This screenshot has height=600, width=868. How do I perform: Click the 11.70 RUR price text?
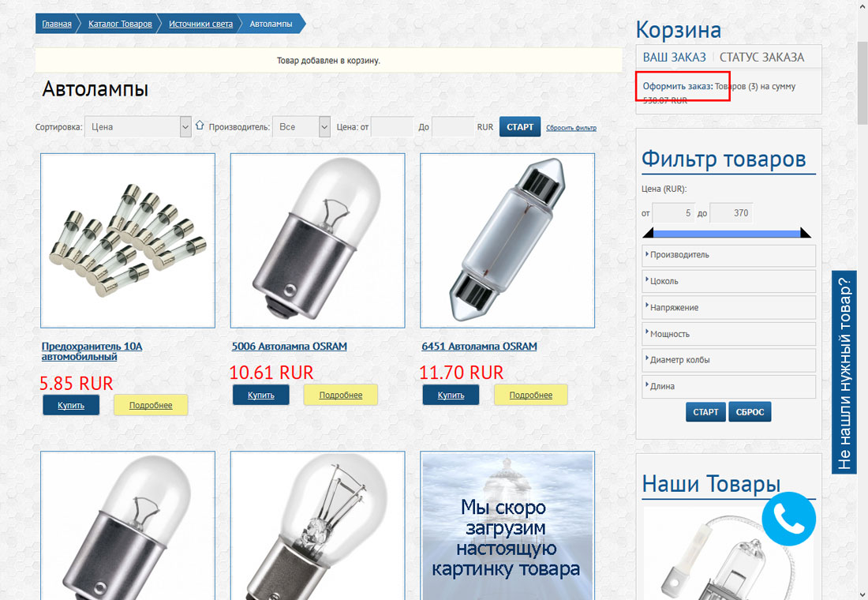(461, 373)
